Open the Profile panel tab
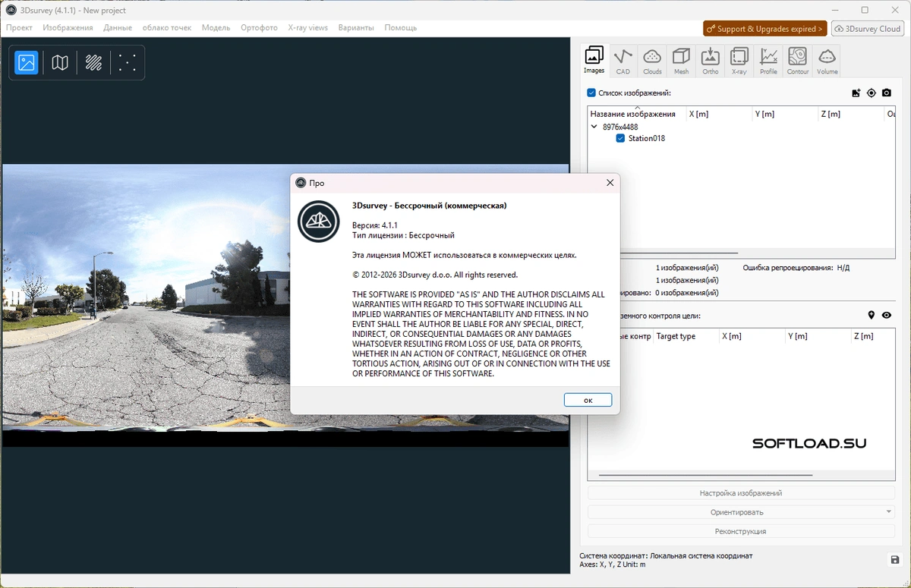Viewport: 911px width, 588px height. 769,61
